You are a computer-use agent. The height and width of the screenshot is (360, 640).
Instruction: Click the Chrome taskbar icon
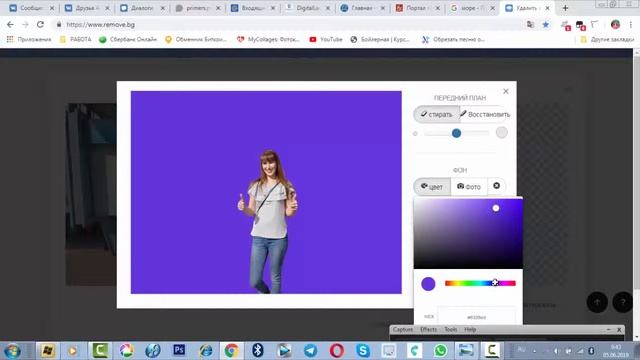point(231,350)
